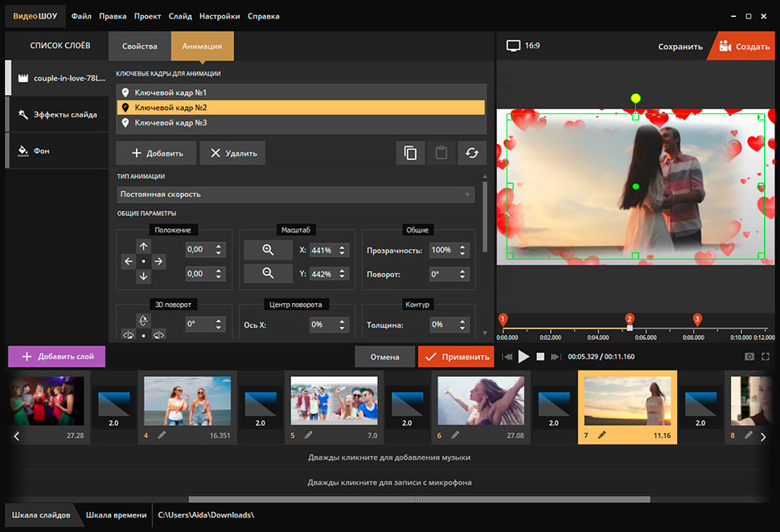Viewport: 780px width, 532px height.
Task: Center position with the middle dot
Action: tap(143, 261)
